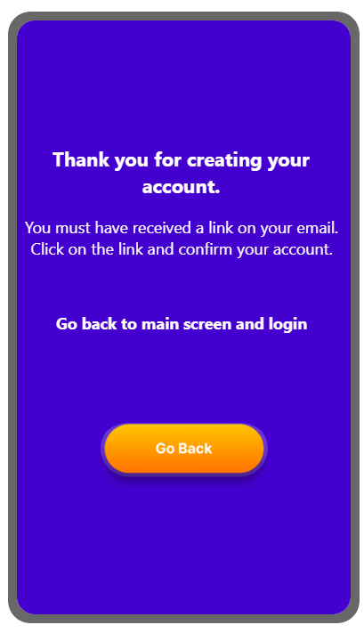364x633 pixels.
Task: Select the 'Thank you for creating your' heading line
Action: point(182,160)
